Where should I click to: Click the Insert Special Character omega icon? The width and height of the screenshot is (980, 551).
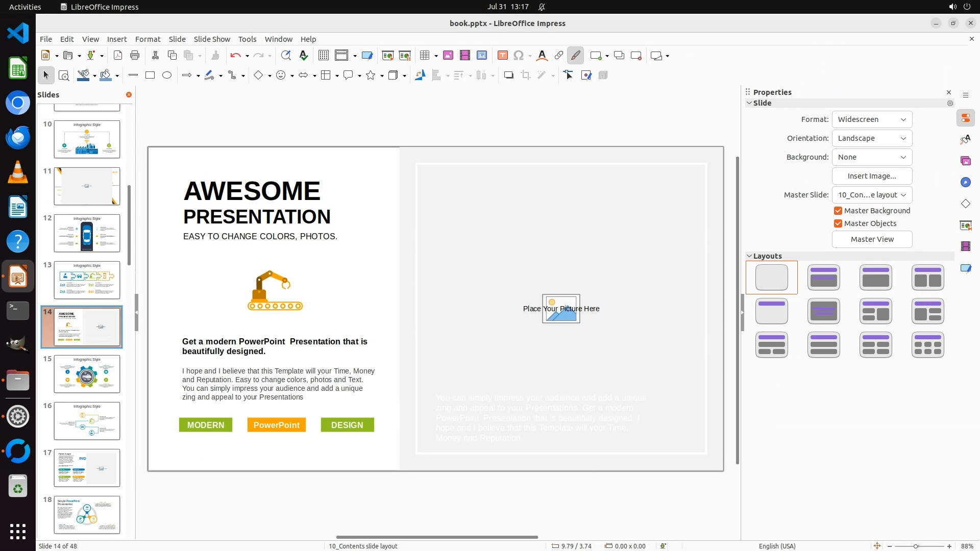tap(519, 56)
